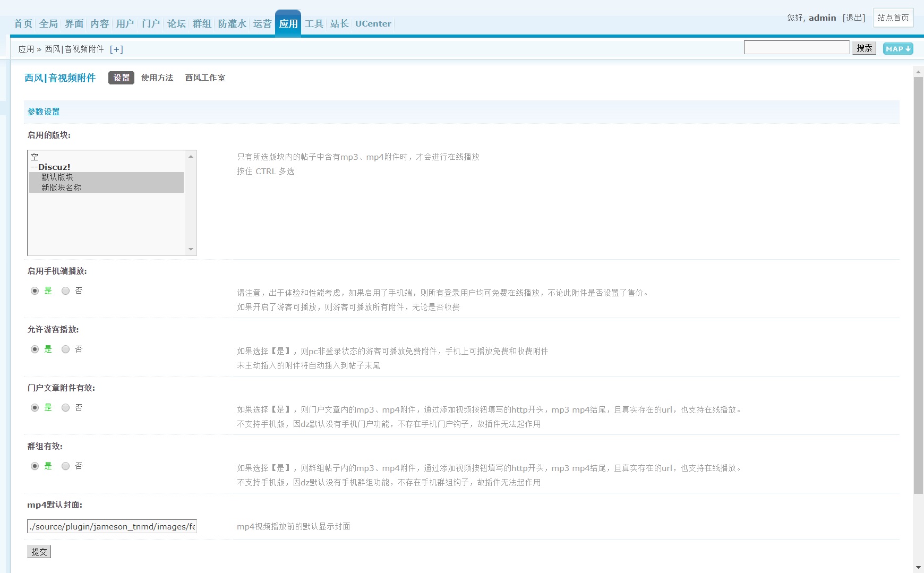924x573 pixels.
Task: Open the 运营 top menu
Action: pos(262,24)
